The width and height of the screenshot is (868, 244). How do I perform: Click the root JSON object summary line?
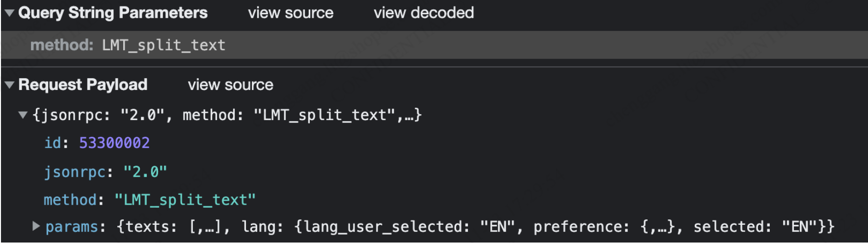pyautogui.click(x=227, y=115)
